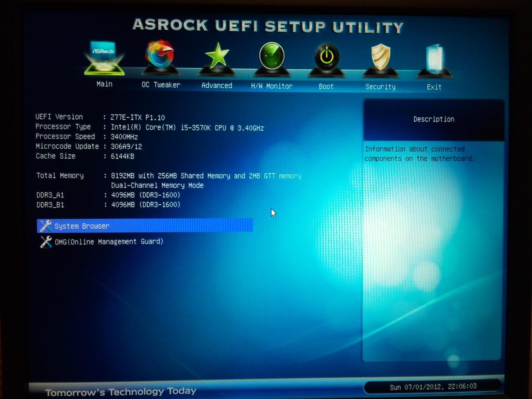
Task: Click the date and time display
Action: click(433, 387)
